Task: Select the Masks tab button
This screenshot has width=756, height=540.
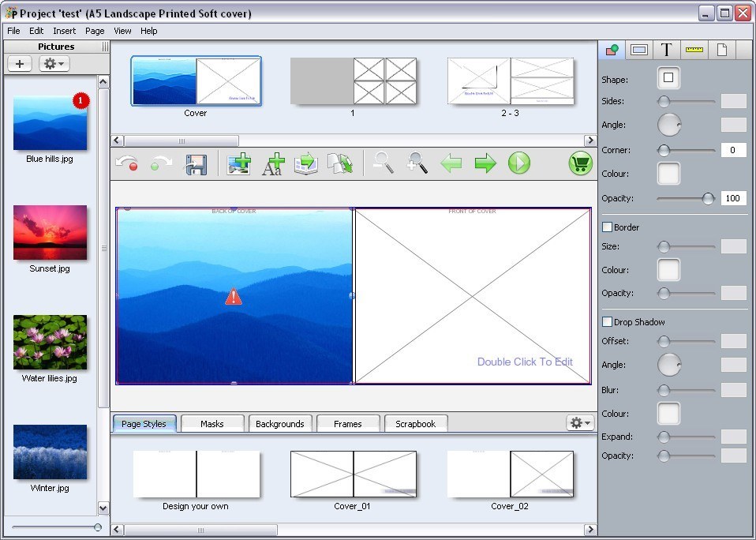Action: click(x=211, y=424)
